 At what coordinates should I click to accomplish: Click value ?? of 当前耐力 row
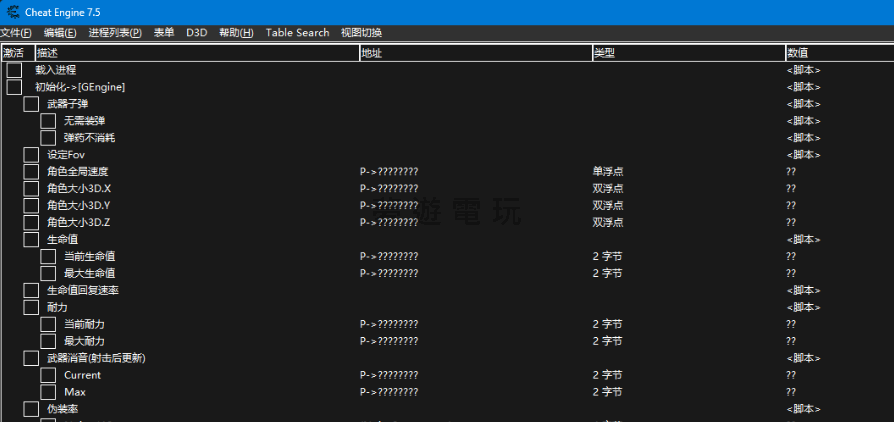(x=791, y=324)
